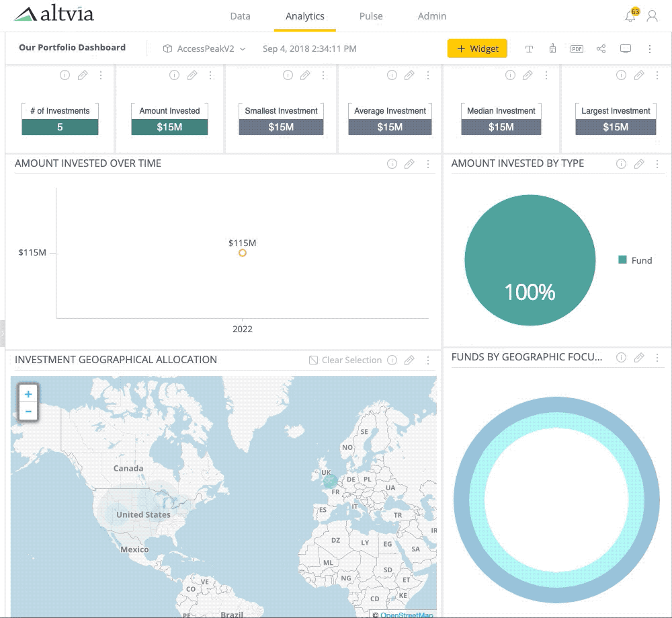The height and width of the screenshot is (618, 672).
Task: Open menu for Amount Invested By Type
Action: pyautogui.click(x=657, y=164)
